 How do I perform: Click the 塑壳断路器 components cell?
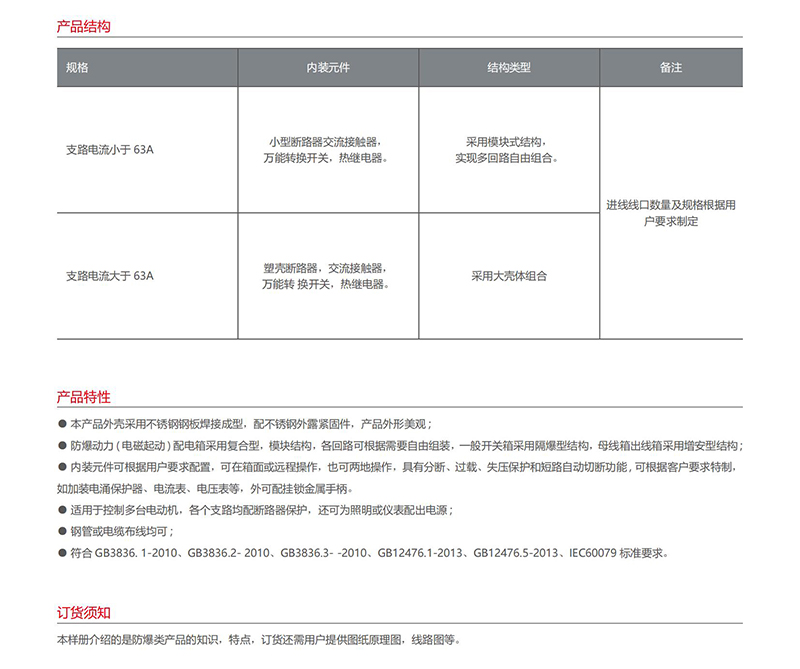(x=328, y=276)
